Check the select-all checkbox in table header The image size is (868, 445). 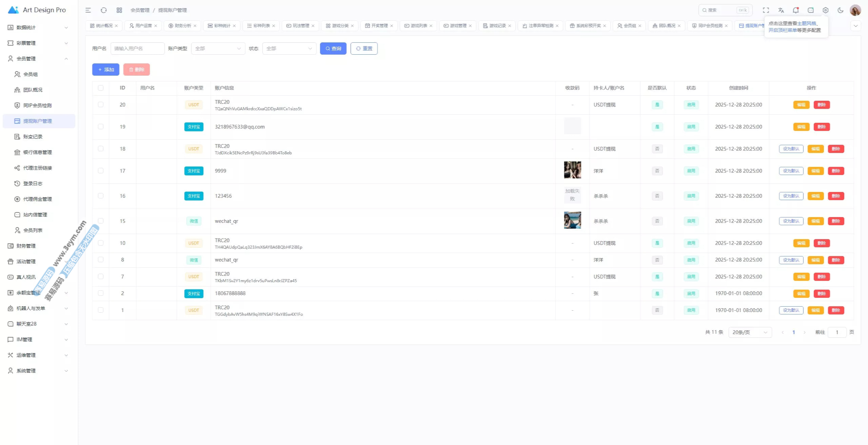(101, 88)
